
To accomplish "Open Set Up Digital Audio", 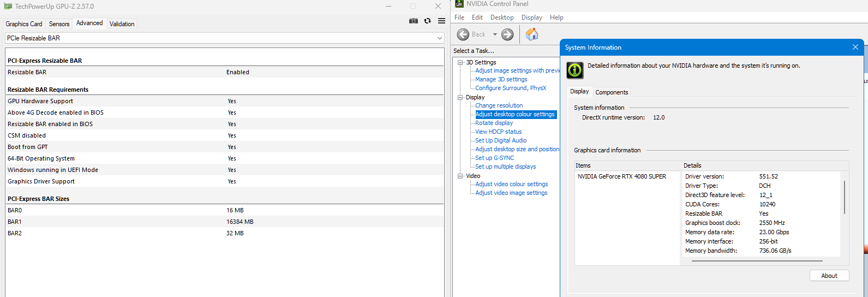I will [501, 140].
